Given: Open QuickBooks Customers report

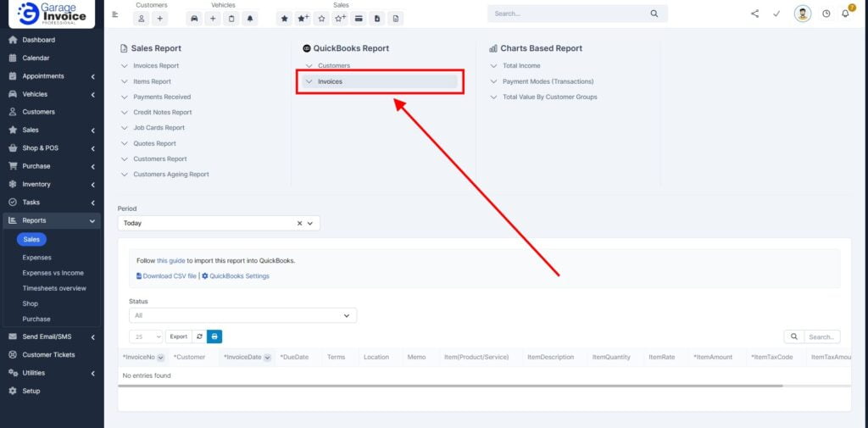Looking at the screenshot, I should pyautogui.click(x=334, y=65).
